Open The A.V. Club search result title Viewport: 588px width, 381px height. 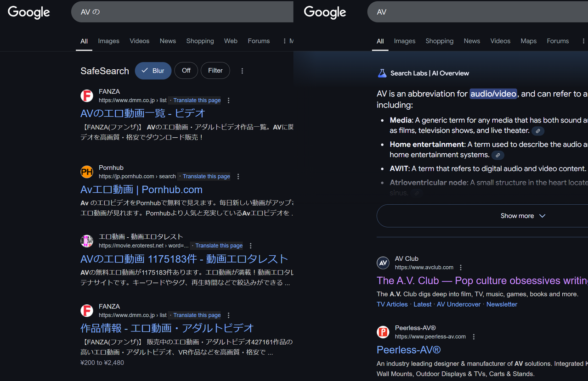(482, 280)
